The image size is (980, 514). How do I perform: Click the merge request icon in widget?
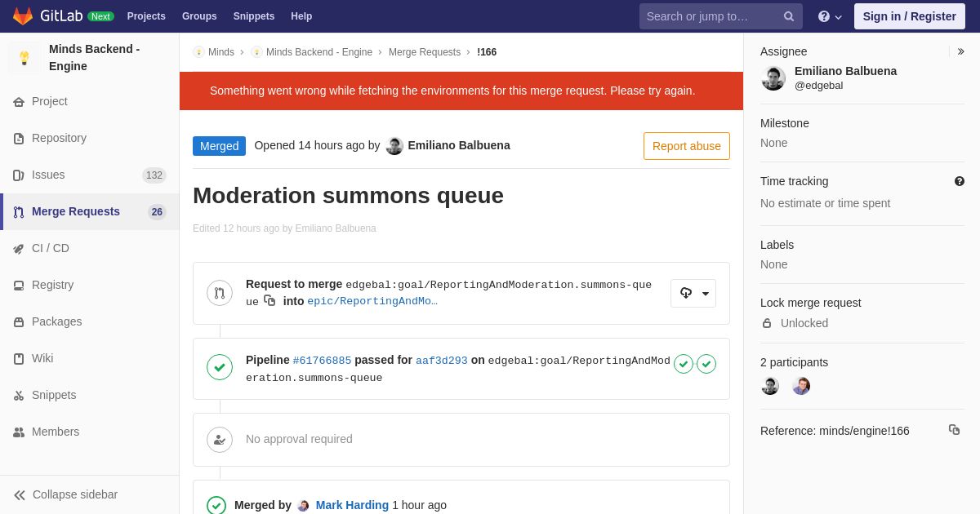220,293
